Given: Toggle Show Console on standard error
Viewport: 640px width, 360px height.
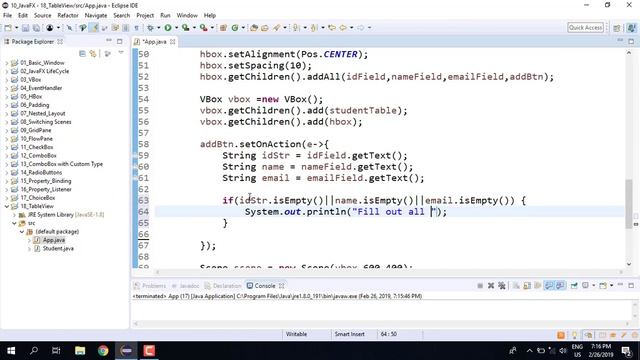Looking at the screenshot, I should point(560,286).
